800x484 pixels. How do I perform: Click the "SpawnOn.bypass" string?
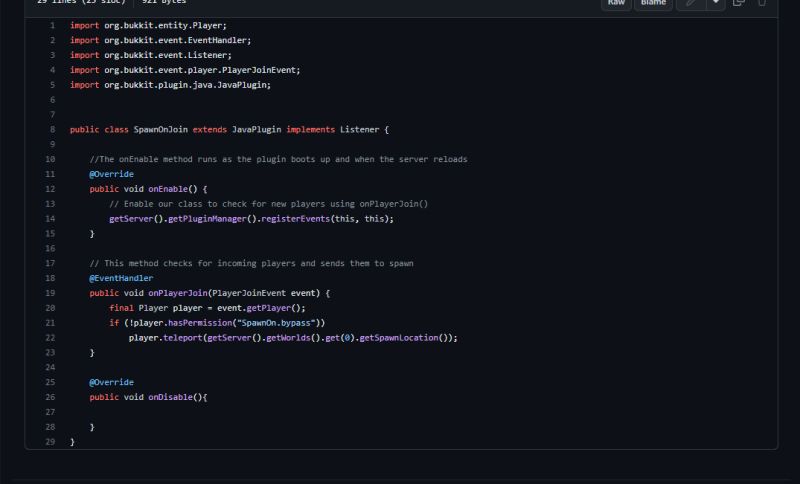[x=276, y=323]
